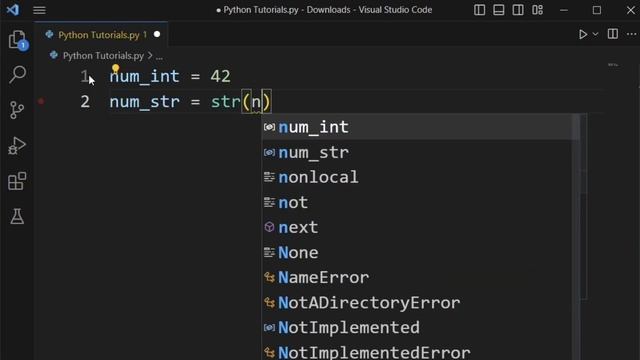Select the NotImplementedError suggestion
This screenshot has width=640, height=360.
(x=418, y=352)
